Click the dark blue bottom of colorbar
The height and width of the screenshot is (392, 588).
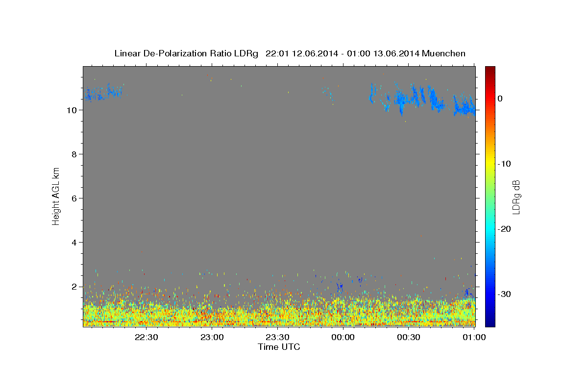[x=490, y=322]
